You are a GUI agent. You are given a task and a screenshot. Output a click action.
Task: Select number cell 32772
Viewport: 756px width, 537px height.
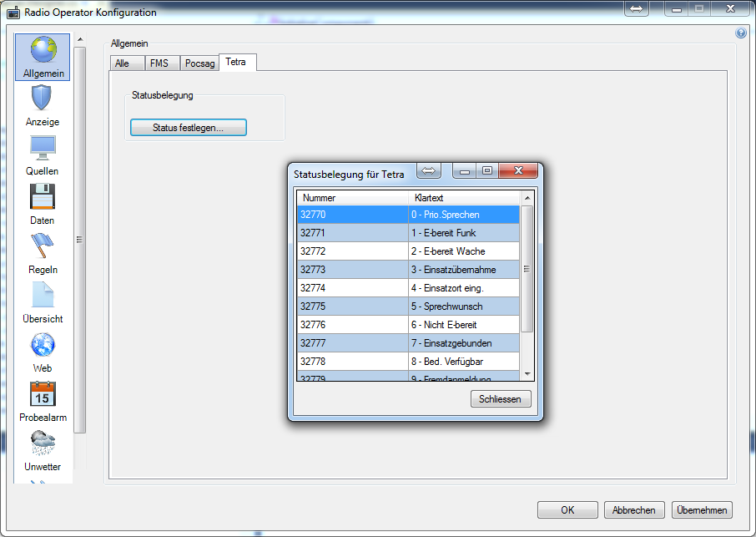coord(352,251)
